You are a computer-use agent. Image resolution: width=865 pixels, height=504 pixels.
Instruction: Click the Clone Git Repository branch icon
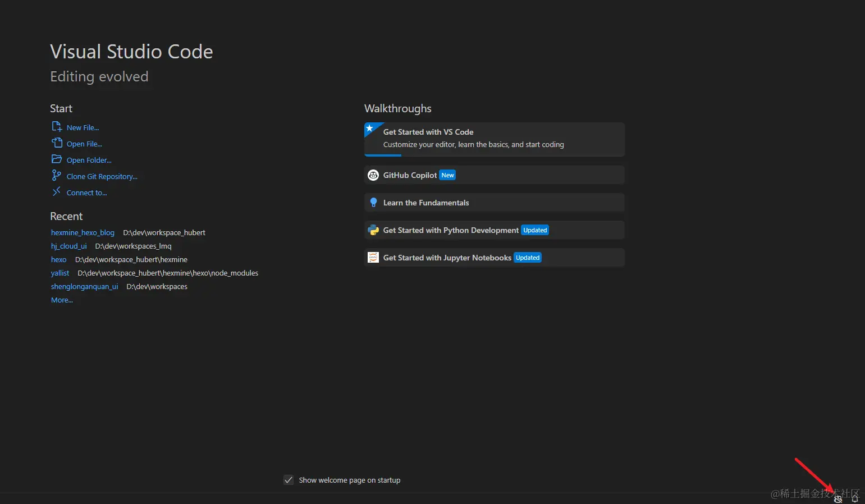57,176
